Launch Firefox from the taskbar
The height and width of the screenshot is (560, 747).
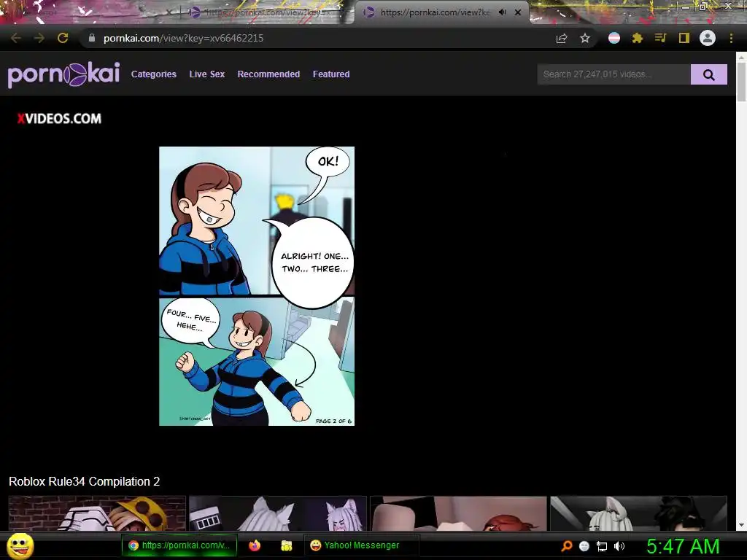(x=255, y=545)
